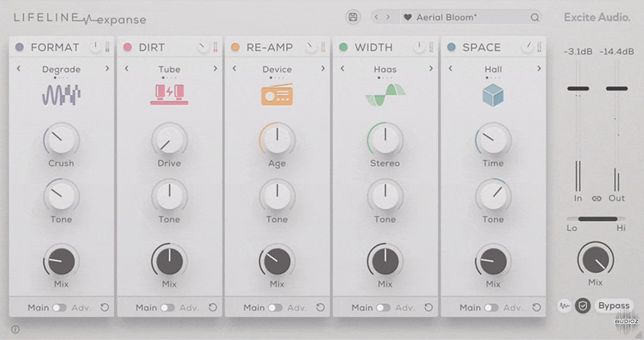The image size is (644, 340).
Task: Click the Lo/Hi frequency range slider
Action: point(596,219)
